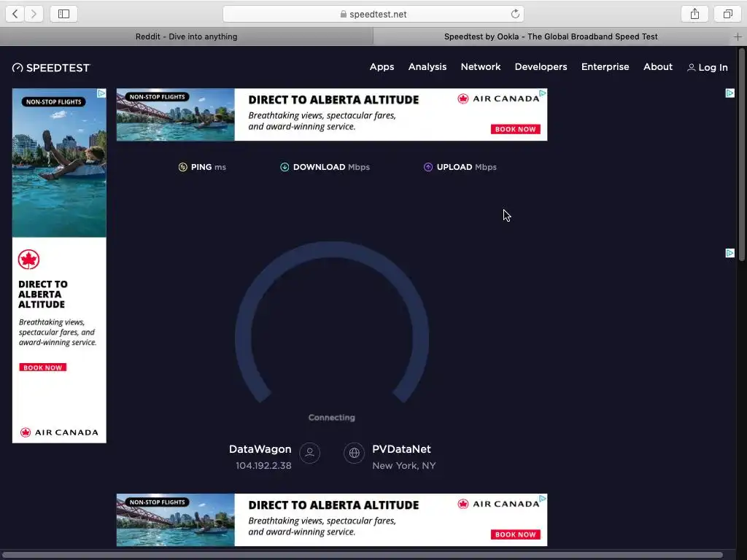This screenshot has height=560, width=747.
Task: Click the horizontal page scrollbar
Action: 362,555
